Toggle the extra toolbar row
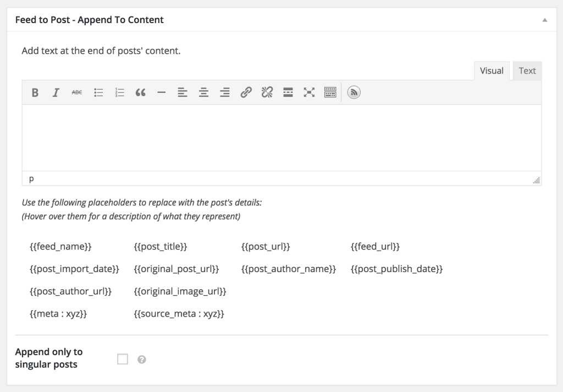 coord(330,93)
